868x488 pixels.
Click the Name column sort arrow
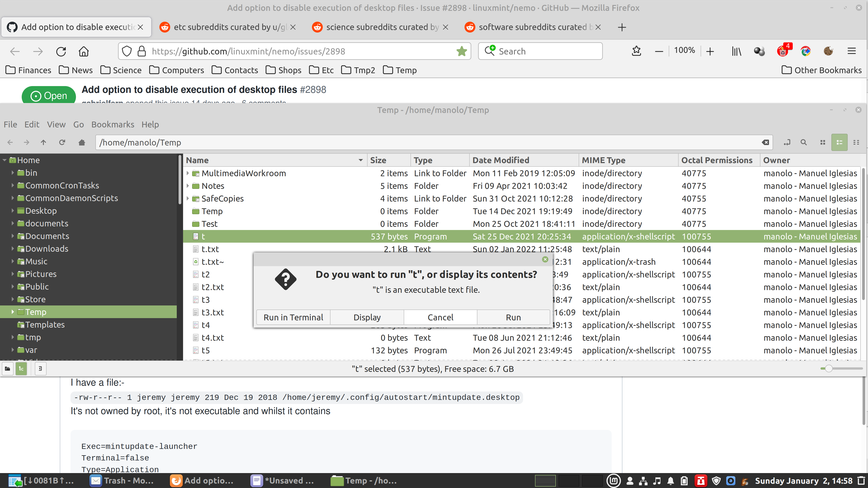[x=360, y=160]
